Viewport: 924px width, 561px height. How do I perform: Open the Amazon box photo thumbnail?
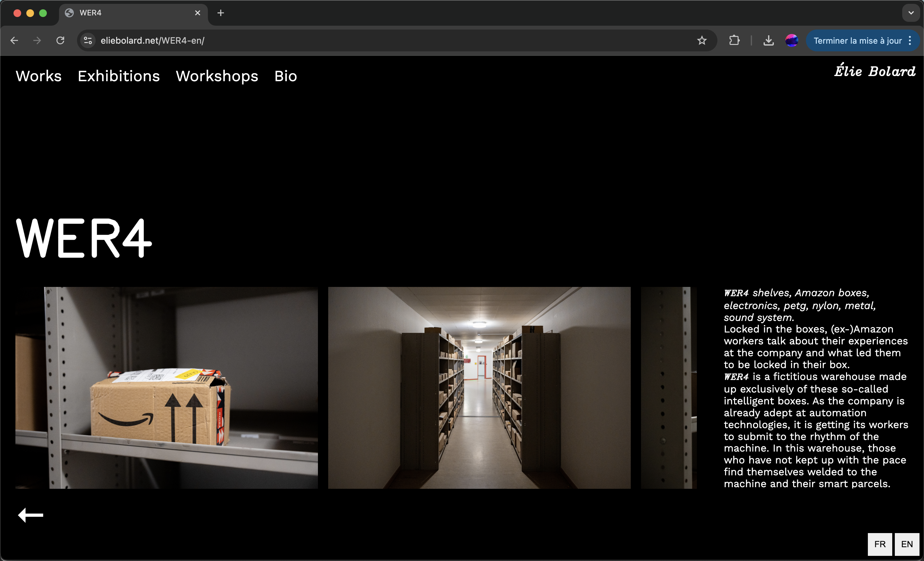(x=167, y=387)
